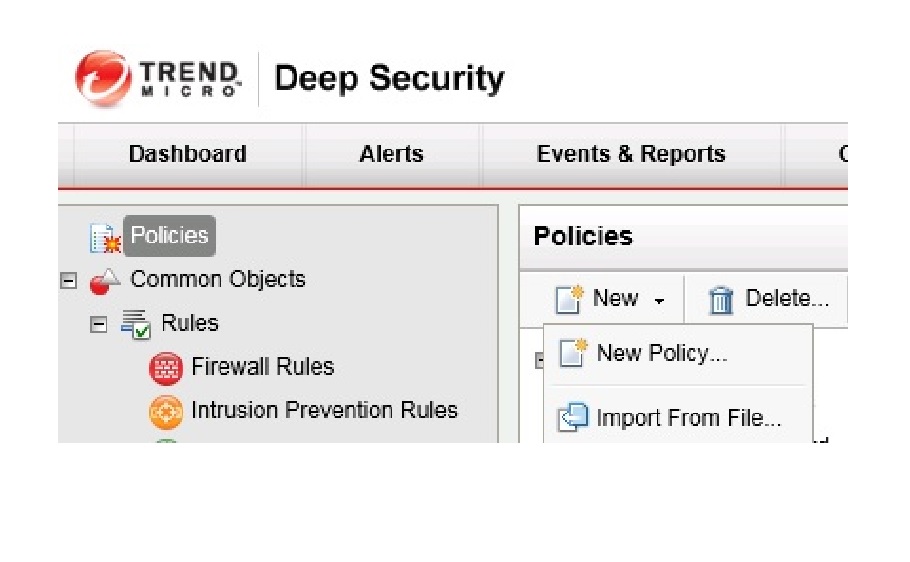Select the orange Intrusion Prevention Rules icon

[x=166, y=411]
